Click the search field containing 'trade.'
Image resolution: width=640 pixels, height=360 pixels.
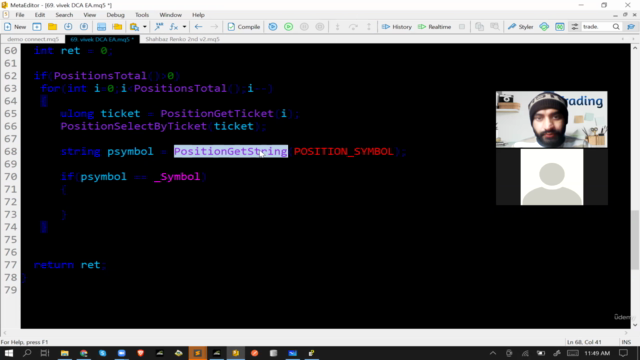pos(596,27)
